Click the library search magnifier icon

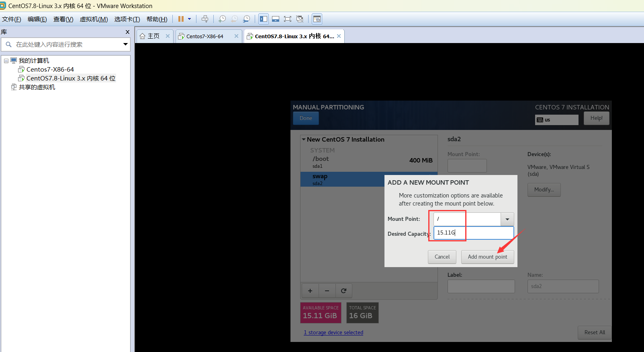coord(8,44)
